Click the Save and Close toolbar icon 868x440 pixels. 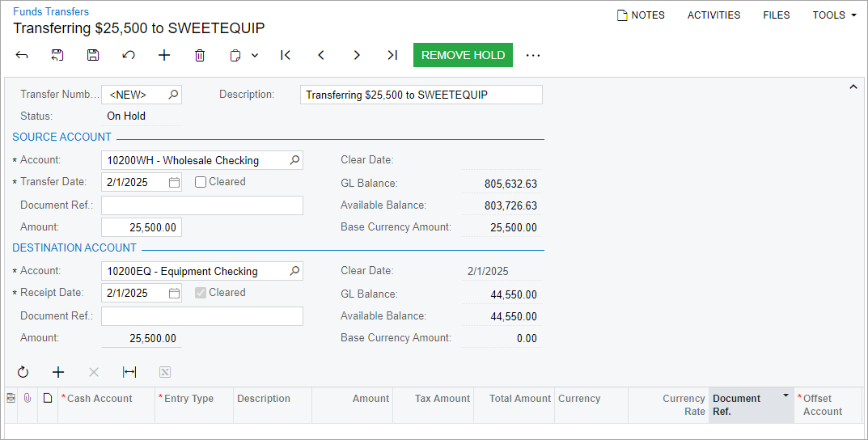[x=57, y=55]
